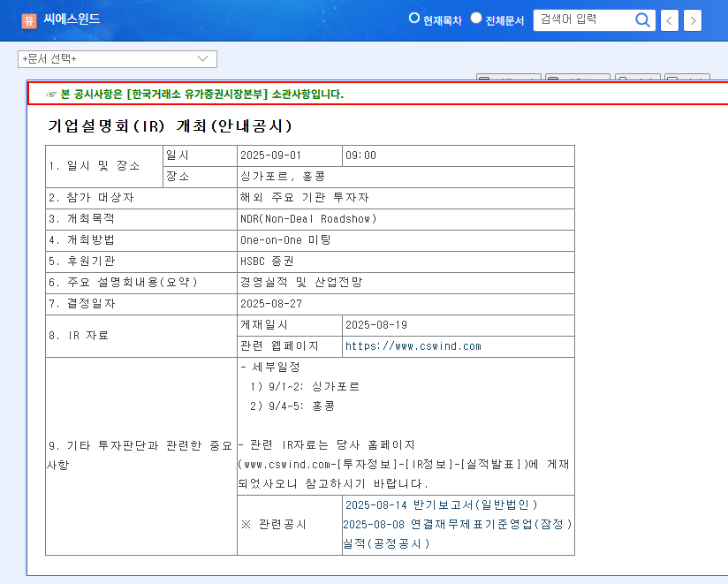728x584 pixels.
Task: Click the schedule line 1) 9/1~2: 싱가포르
Action: point(305,387)
